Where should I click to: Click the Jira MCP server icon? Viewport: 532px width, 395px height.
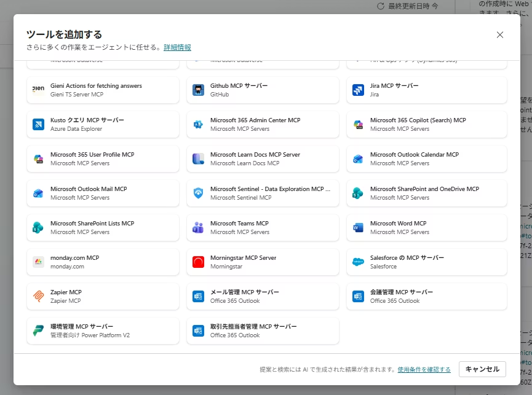click(358, 90)
